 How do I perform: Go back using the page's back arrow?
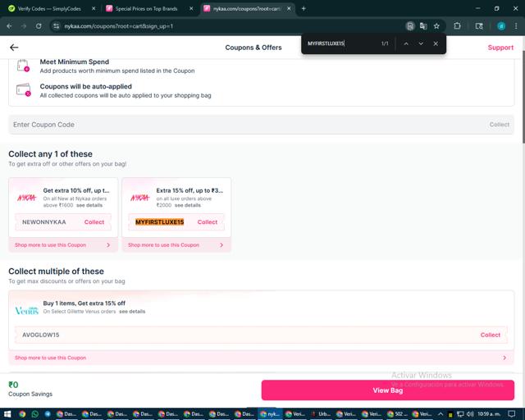(14, 48)
